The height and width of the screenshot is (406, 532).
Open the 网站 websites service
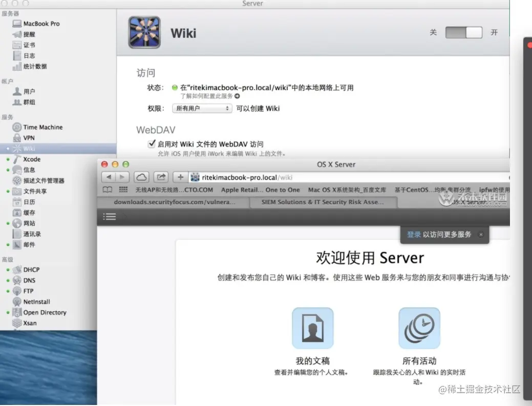pos(24,223)
